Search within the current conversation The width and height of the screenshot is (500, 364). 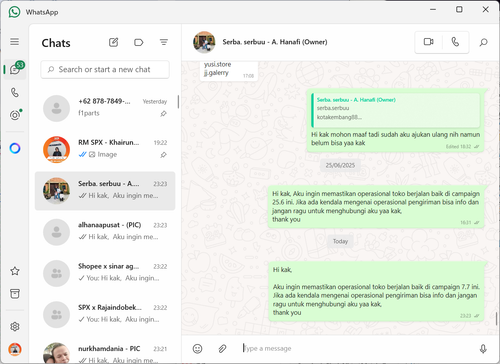(483, 42)
